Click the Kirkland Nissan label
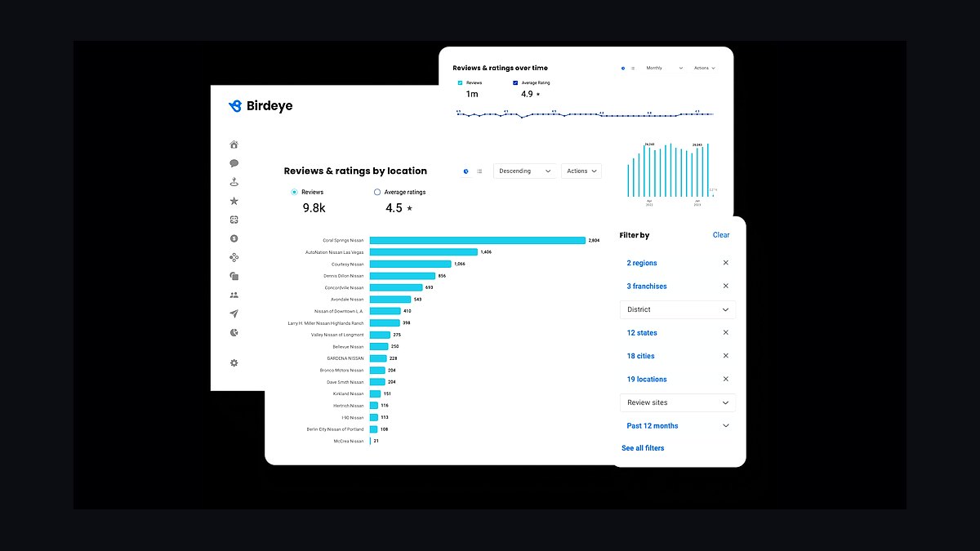 click(349, 393)
